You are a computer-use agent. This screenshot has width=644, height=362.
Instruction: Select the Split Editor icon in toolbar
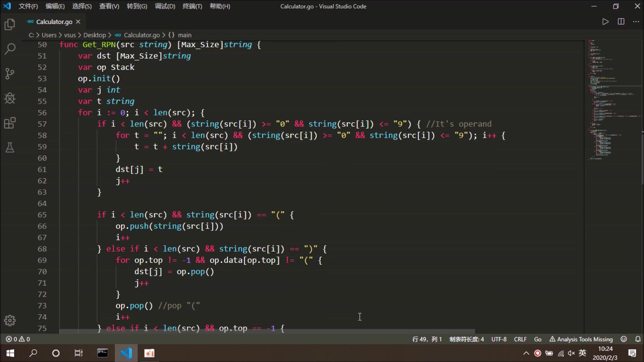tap(621, 22)
